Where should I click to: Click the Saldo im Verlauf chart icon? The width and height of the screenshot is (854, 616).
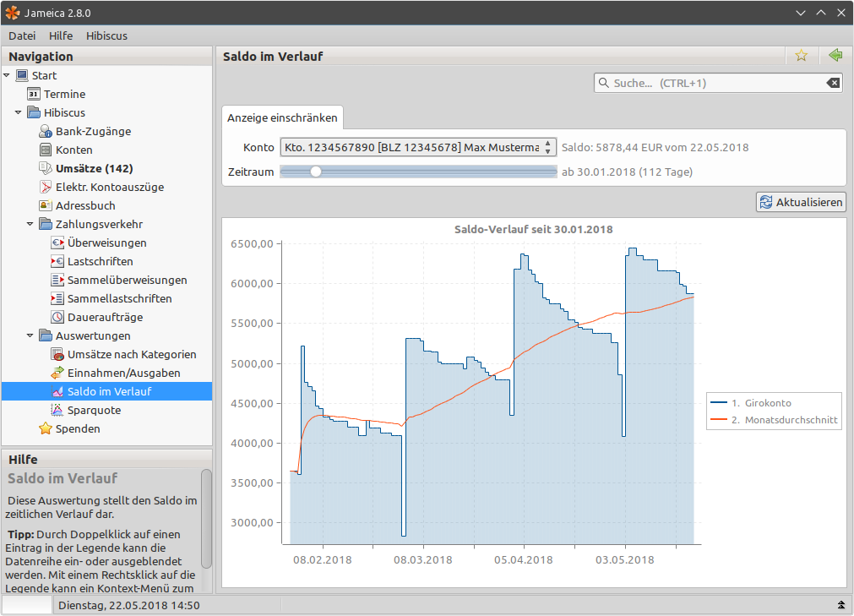click(x=57, y=391)
